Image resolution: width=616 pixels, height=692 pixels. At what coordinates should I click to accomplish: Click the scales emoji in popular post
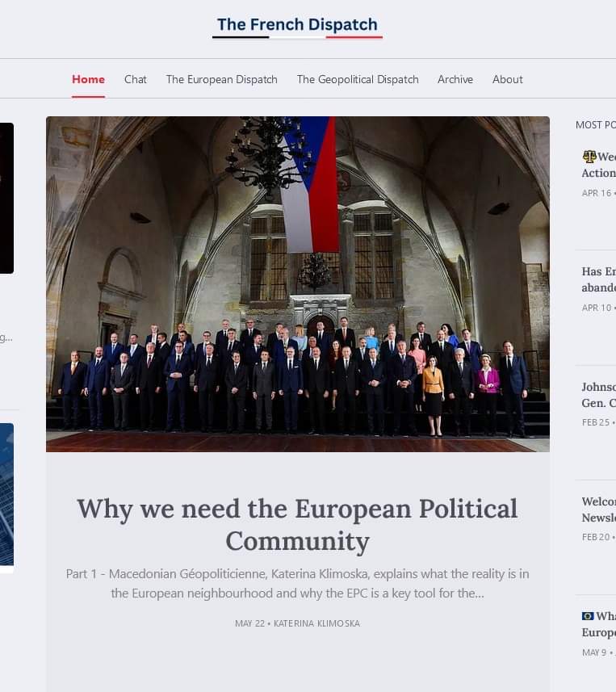point(589,156)
